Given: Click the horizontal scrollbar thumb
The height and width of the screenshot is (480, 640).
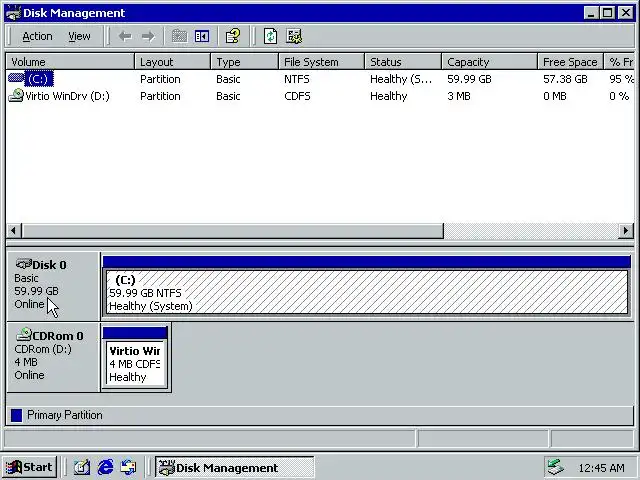Looking at the screenshot, I should point(233,231).
